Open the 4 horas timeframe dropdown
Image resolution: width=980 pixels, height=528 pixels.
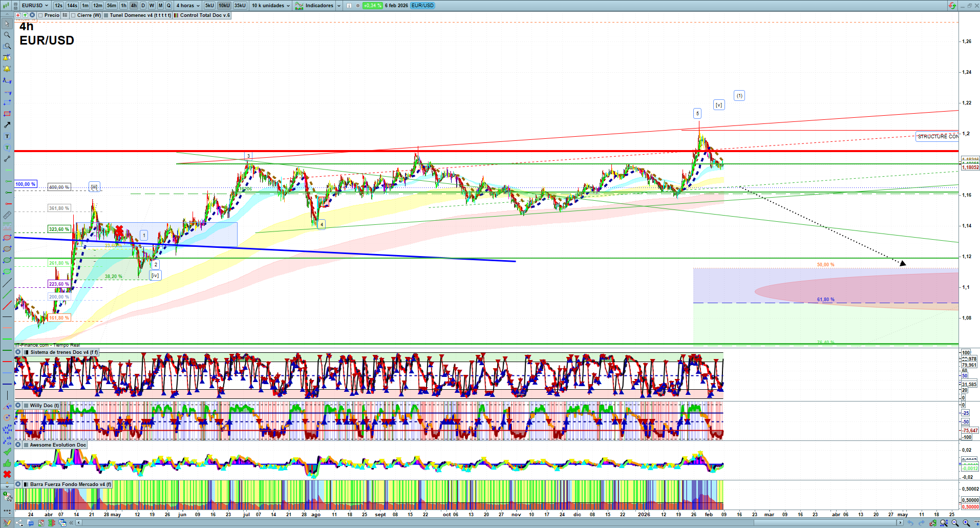click(x=188, y=6)
